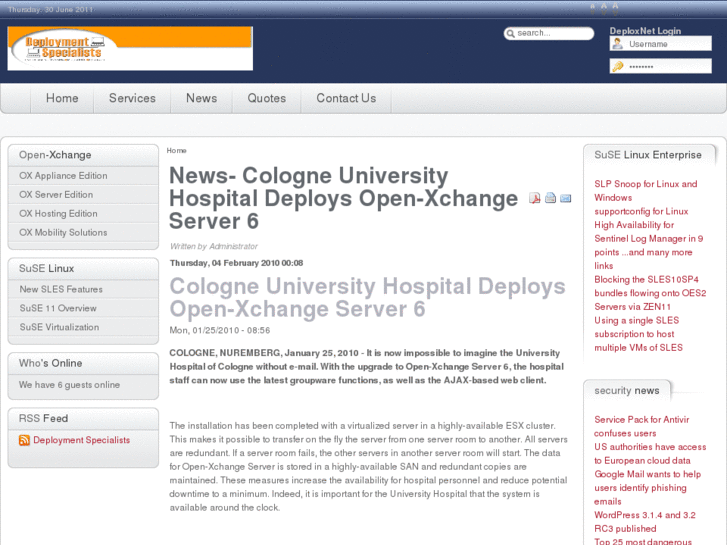Open SuSE Virtualization link

[x=59, y=327]
